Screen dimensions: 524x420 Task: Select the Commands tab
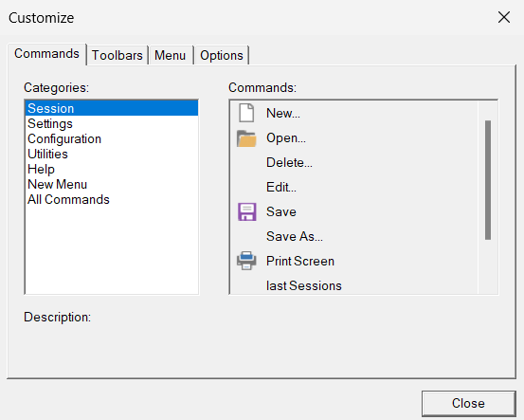46,53
